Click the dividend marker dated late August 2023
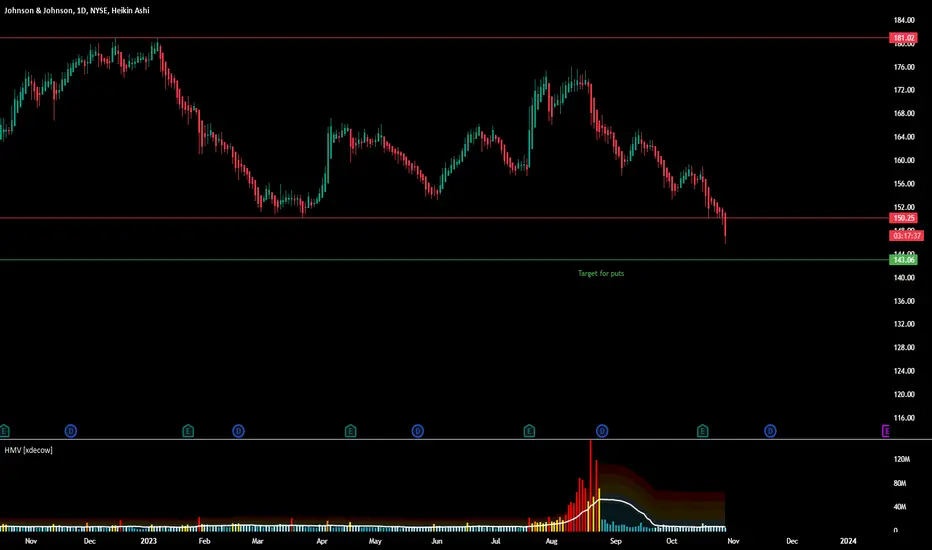This screenshot has height=550, width=932. tap(602, 431)
